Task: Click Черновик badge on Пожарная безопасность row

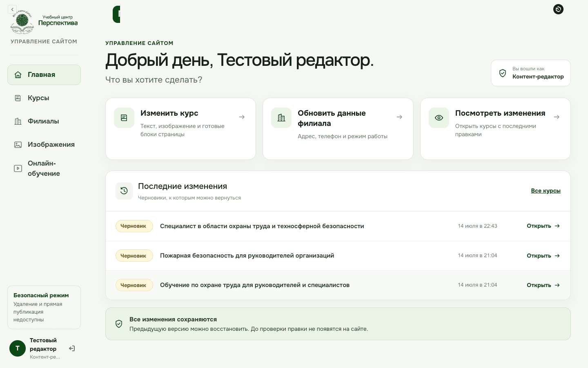Action: pos(134,256)
